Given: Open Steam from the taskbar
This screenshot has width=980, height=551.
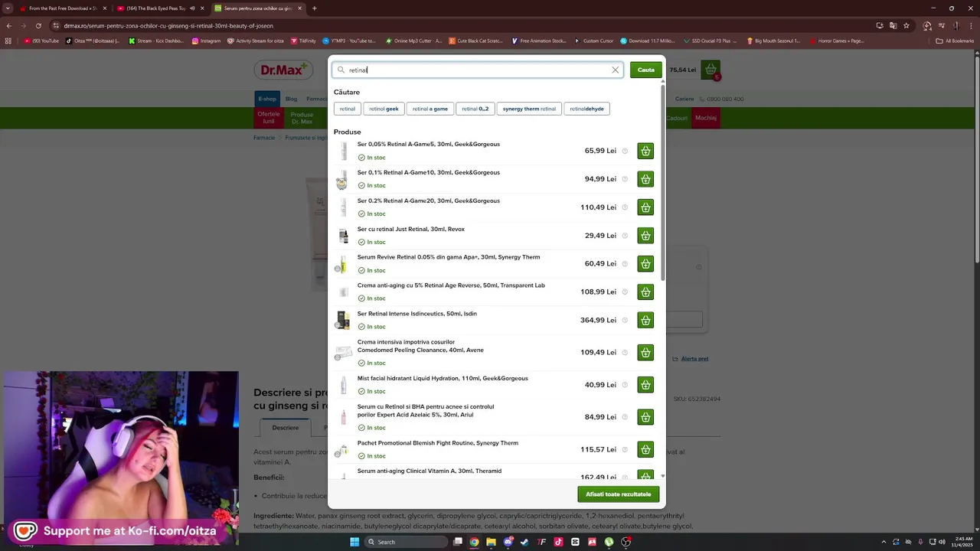Looking at the screenshot, I should (x=524, y=542).
